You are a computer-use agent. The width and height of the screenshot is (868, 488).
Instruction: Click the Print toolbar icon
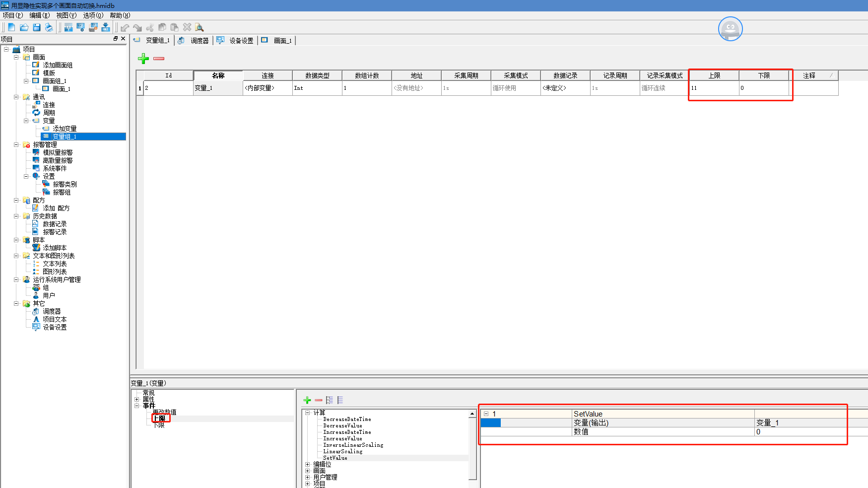tap(49, 27)
